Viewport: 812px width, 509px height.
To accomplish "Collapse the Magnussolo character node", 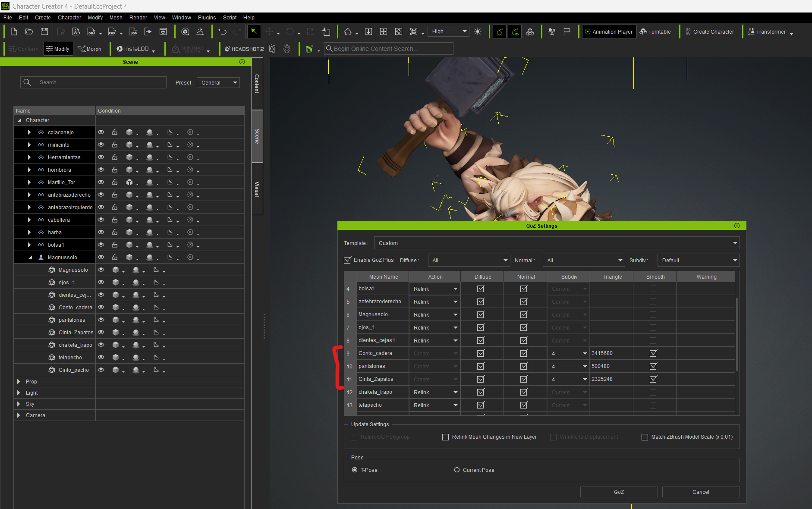I will [x=30, y=257].
